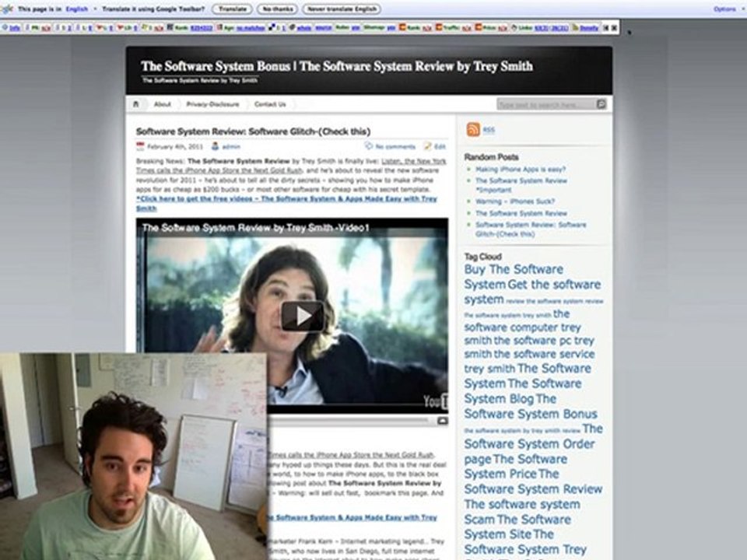
Task: Click the Translate button in the toolbar
Action: 232,9
